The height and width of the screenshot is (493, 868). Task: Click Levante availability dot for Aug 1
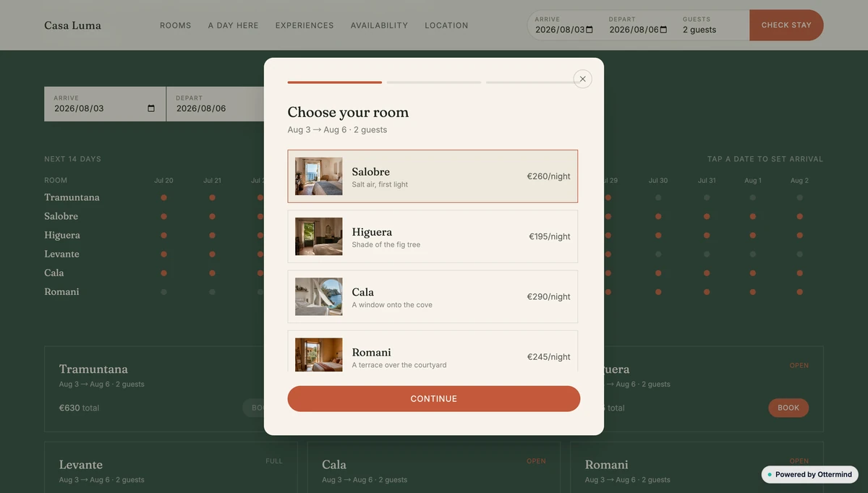pos(753,254)
